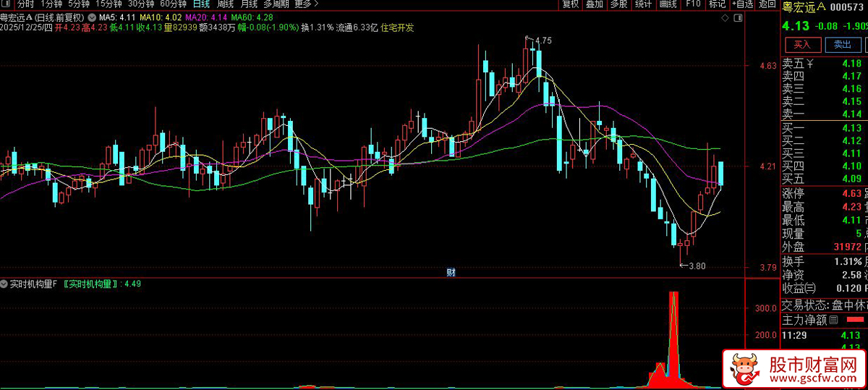Click the 实时机构量 4.49 indicator value
Image resolution: width=868 pixels, height=390 pixels.
click(x=132, y=284)
